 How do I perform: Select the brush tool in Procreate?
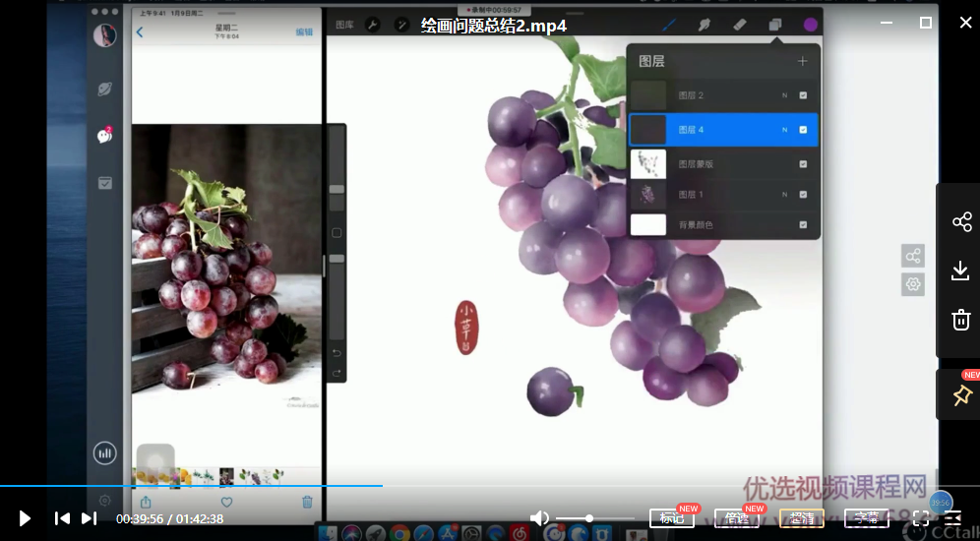pyautogui.click(x=669, y=25)
